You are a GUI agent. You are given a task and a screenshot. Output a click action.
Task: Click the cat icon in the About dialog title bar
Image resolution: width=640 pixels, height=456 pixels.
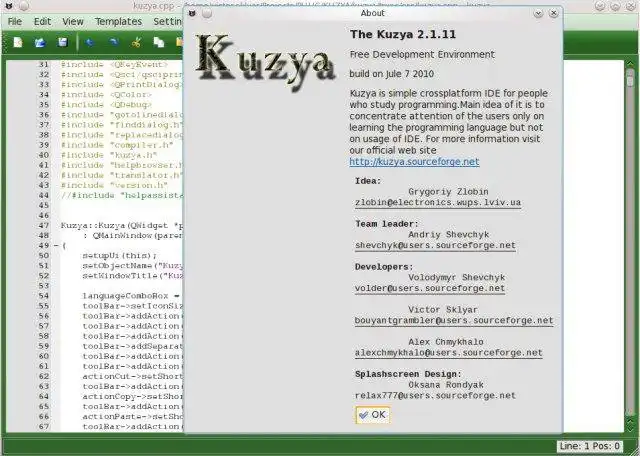[x=192, y=13]
